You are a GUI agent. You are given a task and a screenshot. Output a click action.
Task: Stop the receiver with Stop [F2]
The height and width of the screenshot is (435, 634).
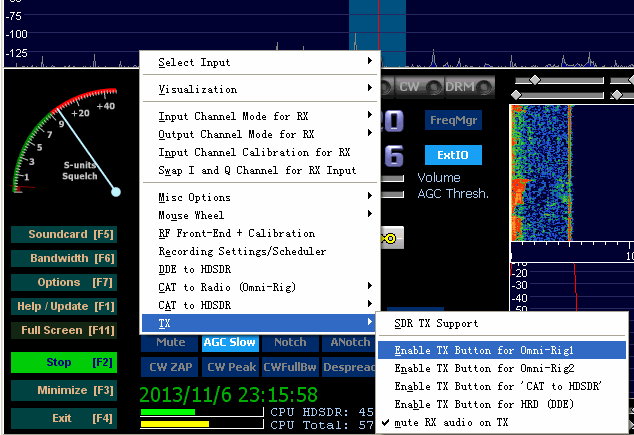[x=64, y=362]
